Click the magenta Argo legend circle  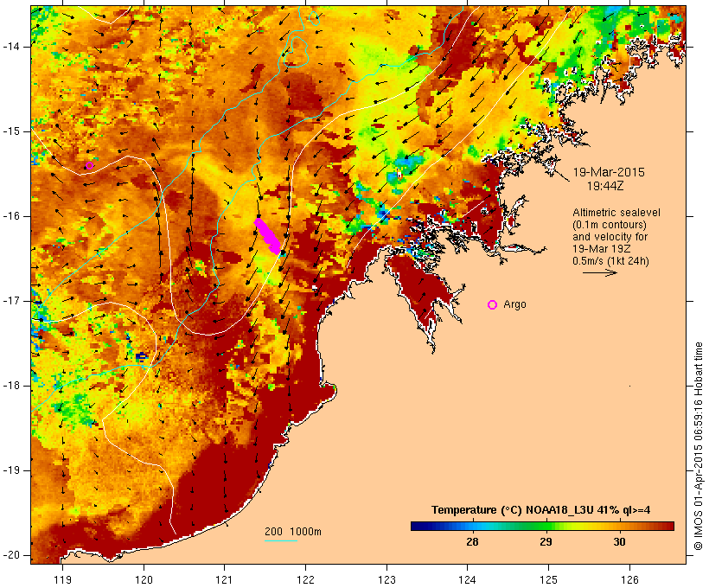click(x=493, y=305)
